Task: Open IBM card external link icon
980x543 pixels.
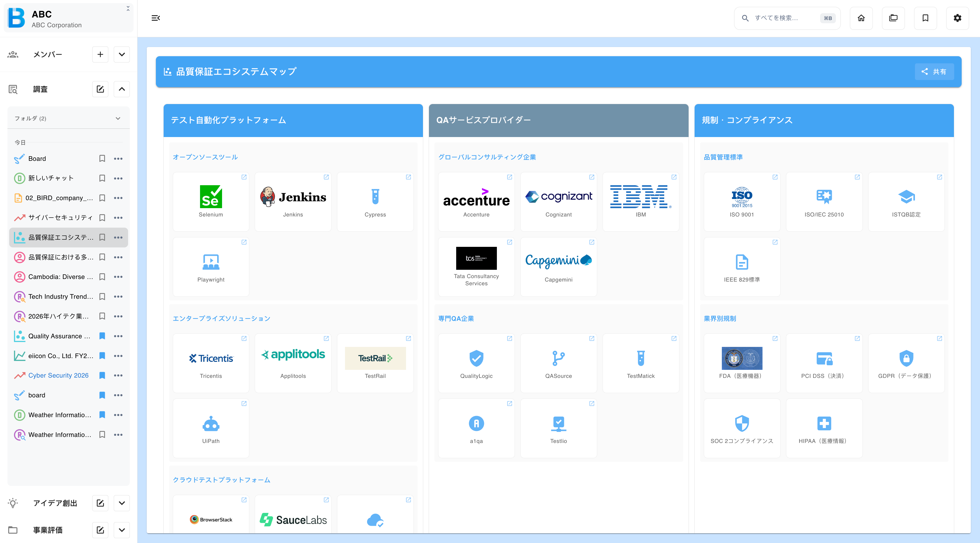Action: point(674,177)
